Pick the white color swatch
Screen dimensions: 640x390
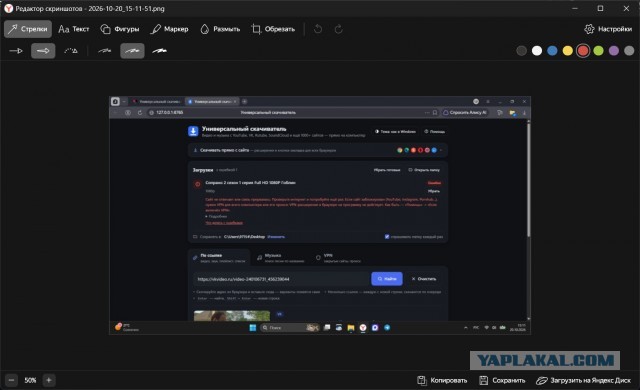[x=537, y=51]
